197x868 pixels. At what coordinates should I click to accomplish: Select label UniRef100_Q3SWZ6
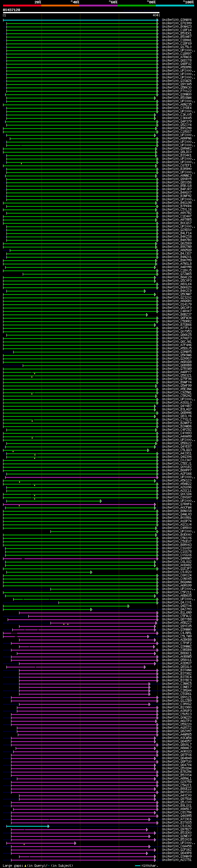tap(177, 81)
